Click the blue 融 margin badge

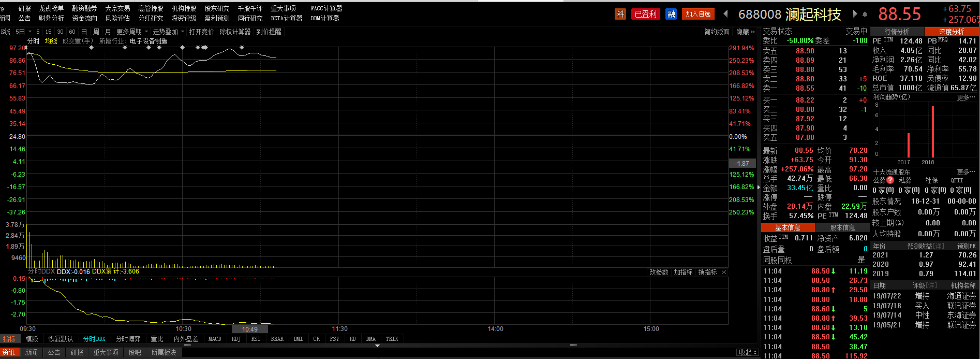click(671, 14)
